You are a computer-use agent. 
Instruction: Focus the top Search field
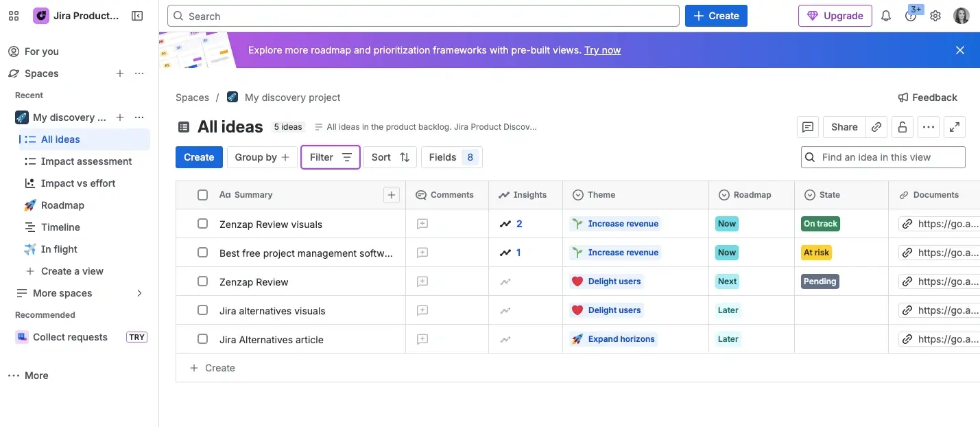coord(423,16)
